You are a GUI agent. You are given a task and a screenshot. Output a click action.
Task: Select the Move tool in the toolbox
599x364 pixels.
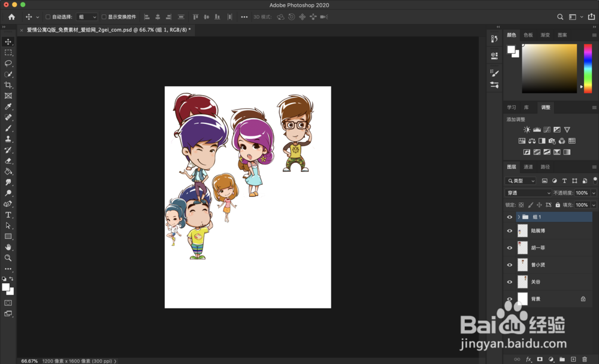point(8,42)
